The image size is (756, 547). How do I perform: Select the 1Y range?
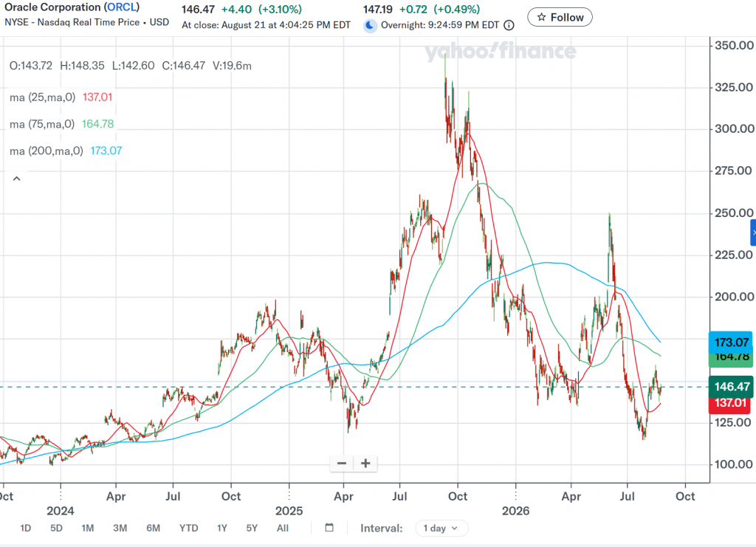(221, 529)
